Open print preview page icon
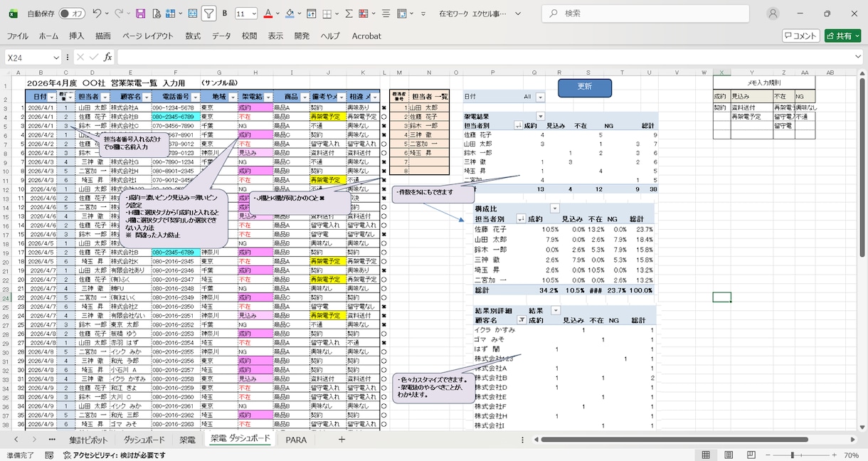868x461 pixels. pos(156,14)
